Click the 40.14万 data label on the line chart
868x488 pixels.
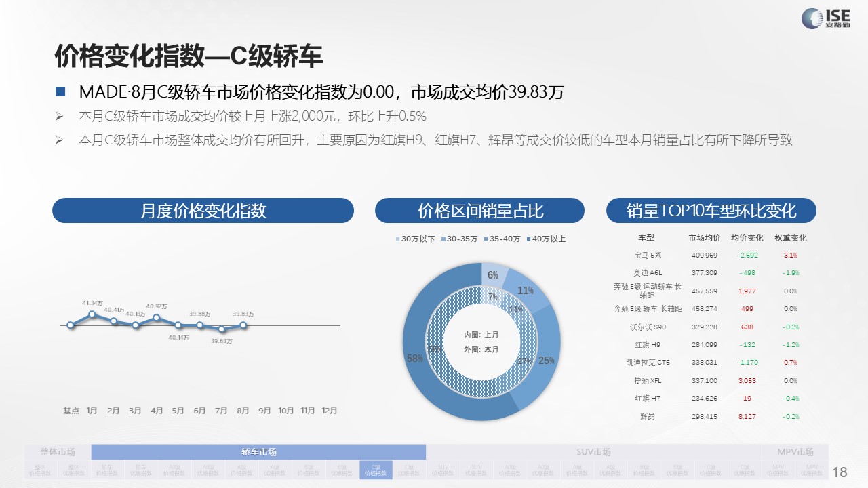click(178, 337)
